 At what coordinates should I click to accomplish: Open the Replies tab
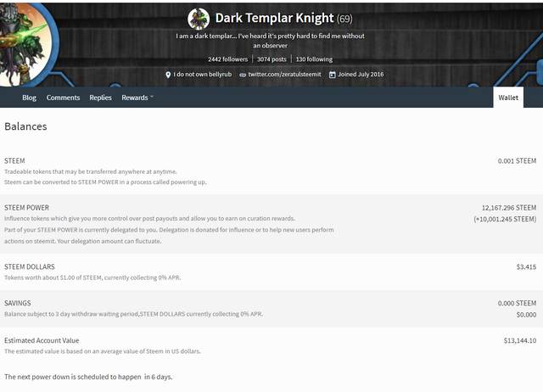(x=100, y=98)
